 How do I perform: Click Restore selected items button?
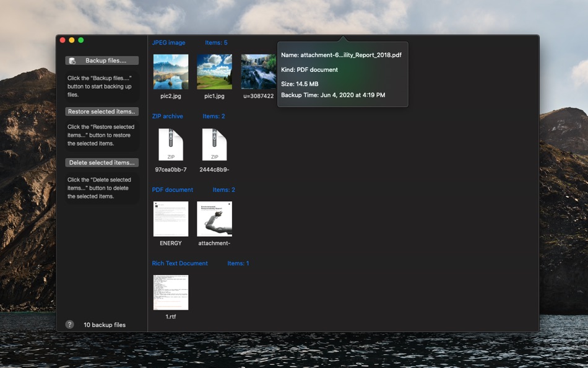point(102,112)
